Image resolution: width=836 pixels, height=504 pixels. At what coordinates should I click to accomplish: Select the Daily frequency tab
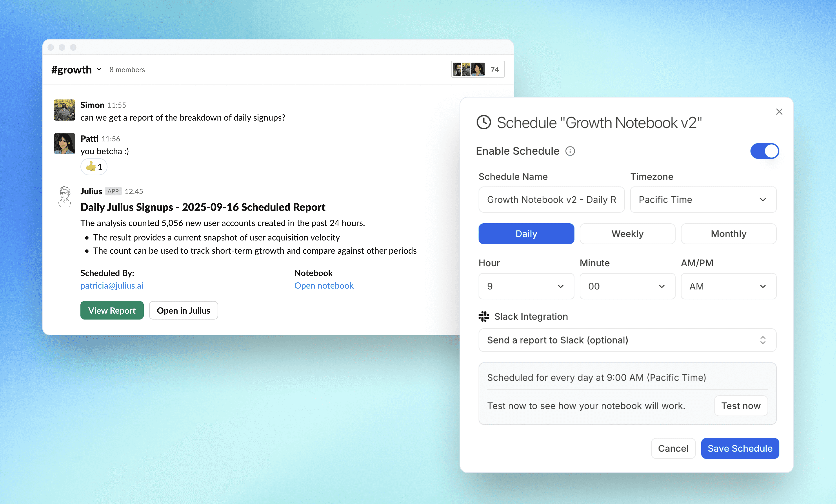pos(526,234)
